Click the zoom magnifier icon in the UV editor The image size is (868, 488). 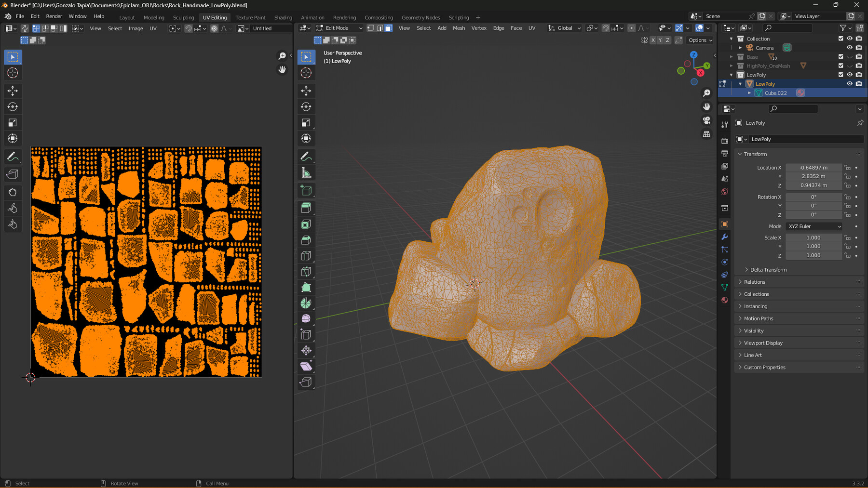pos(282,55)
